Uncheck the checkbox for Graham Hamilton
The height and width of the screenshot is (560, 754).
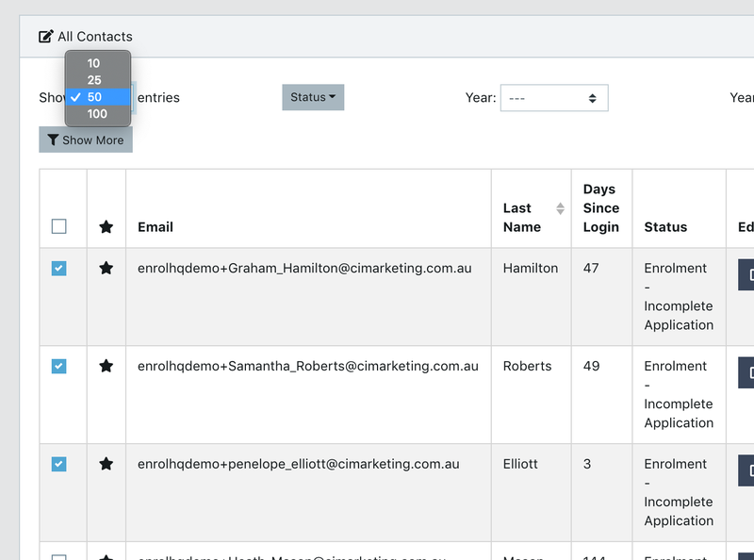[x=59, y=269]
